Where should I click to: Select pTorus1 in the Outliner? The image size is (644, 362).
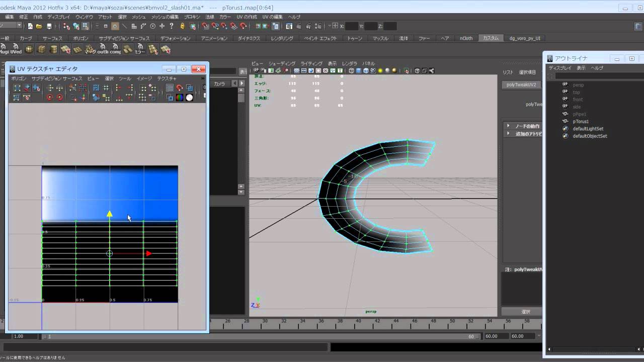581,122
